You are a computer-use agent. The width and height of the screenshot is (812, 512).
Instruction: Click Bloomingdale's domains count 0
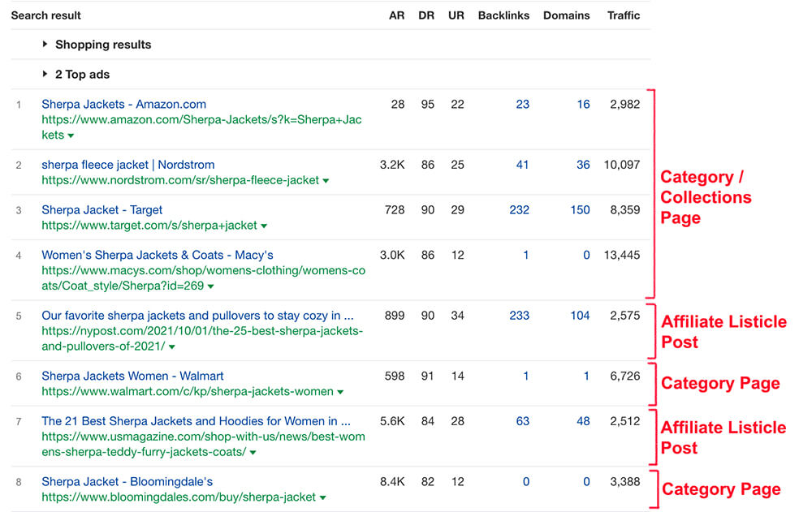click(586, 481)
